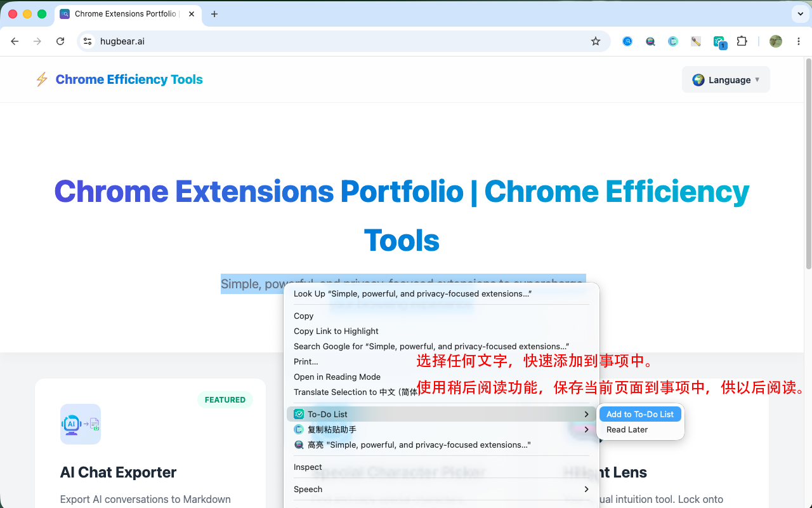
Task: Choose Look Up from the context menu
Action: [x=442, y=293]
